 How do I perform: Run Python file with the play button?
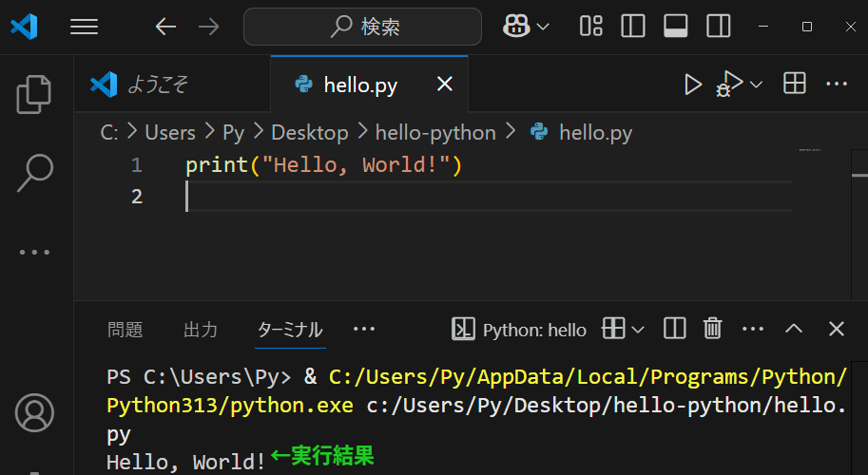[x=693, y=85]
